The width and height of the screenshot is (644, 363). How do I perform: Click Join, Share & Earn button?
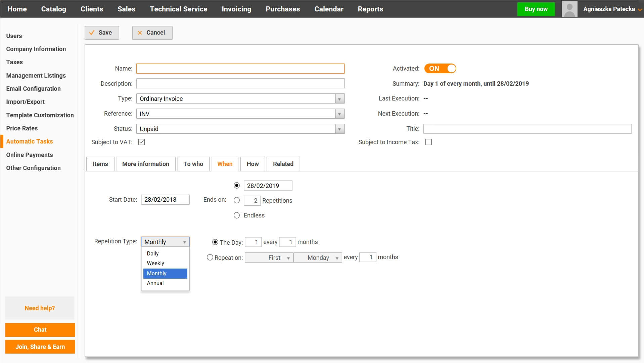click(40, 347)
